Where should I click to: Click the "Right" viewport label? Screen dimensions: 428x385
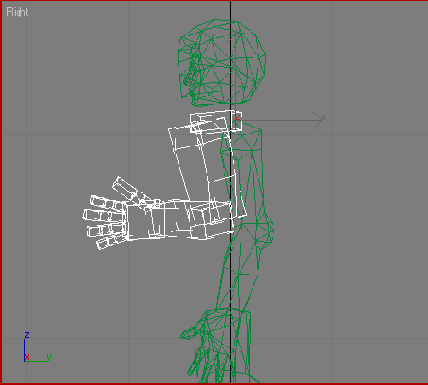tap(17, 12)
